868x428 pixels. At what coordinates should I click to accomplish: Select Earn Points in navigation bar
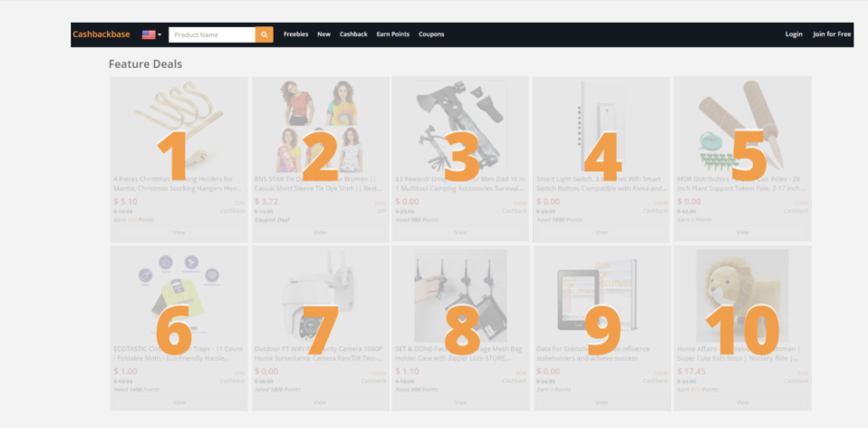click(393, 34)
